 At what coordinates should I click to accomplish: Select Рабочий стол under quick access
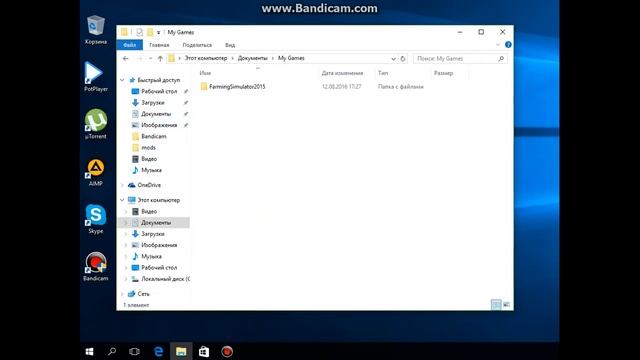[x=159, y=91]
